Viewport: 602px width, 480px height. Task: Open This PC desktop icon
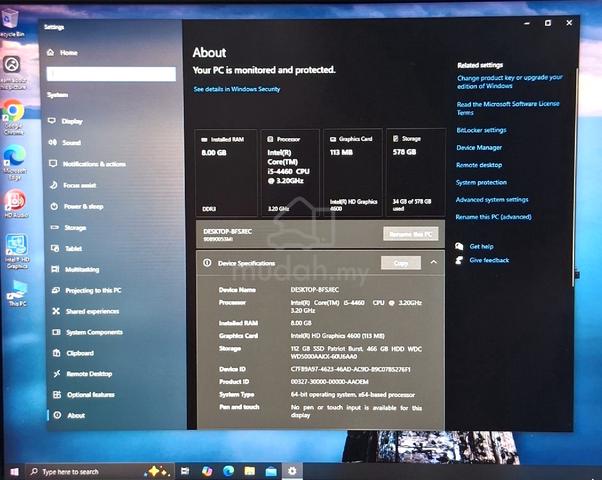point(17,294)
